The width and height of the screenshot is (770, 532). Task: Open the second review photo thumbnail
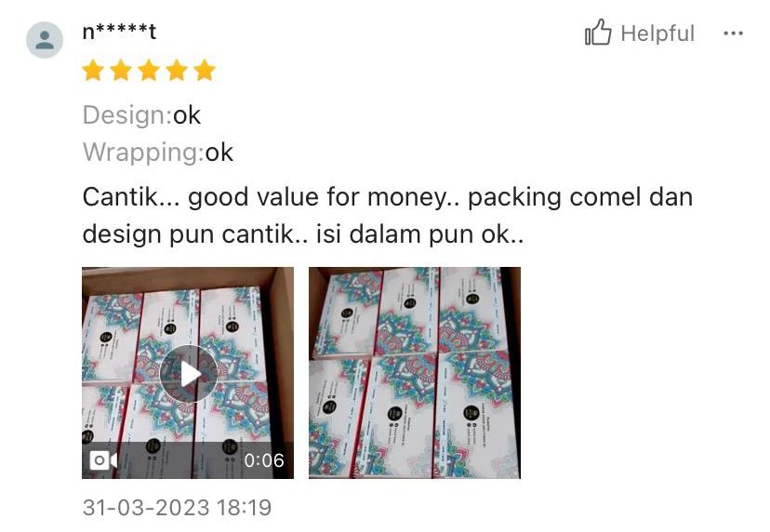coord(415,373)
